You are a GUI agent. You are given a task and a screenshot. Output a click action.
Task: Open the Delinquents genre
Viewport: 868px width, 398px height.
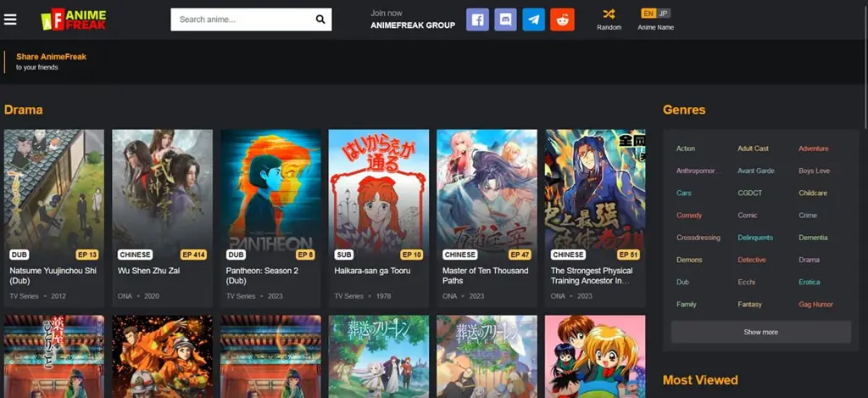coord(755,238)
